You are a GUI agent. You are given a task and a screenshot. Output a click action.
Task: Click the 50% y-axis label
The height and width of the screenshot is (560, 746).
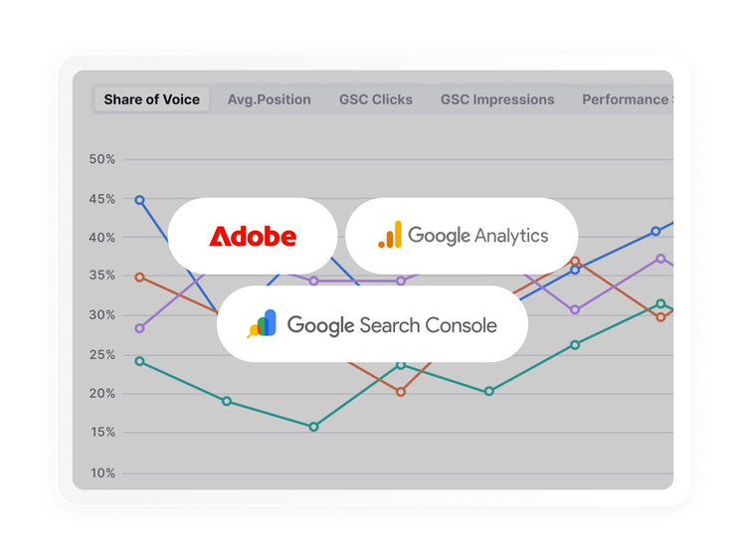[x=102, y=159]
